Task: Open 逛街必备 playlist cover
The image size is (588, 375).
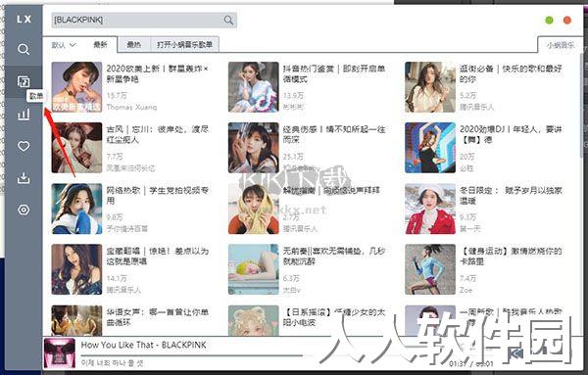Action: pos(430,87)
